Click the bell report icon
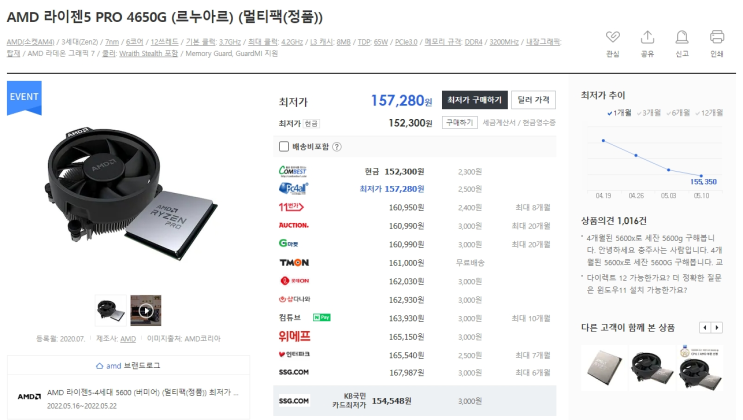Viewport: 743px width, 420px height. pos(682,37)
